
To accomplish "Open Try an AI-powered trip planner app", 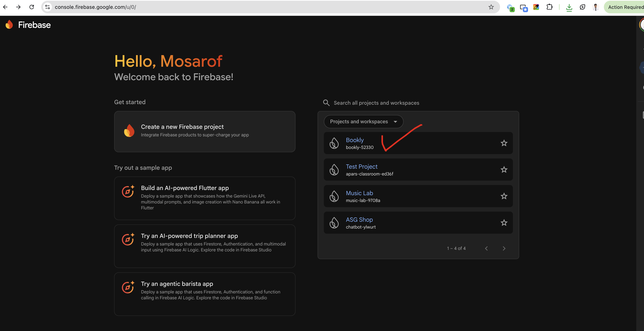I will point(205,246).
